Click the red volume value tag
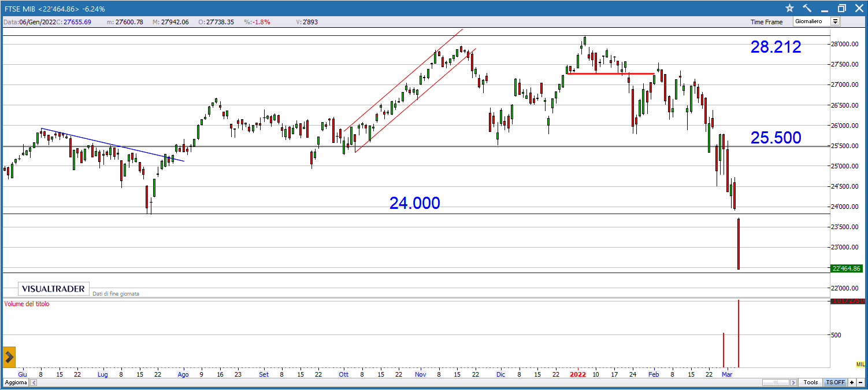 (x=848, y=301)
